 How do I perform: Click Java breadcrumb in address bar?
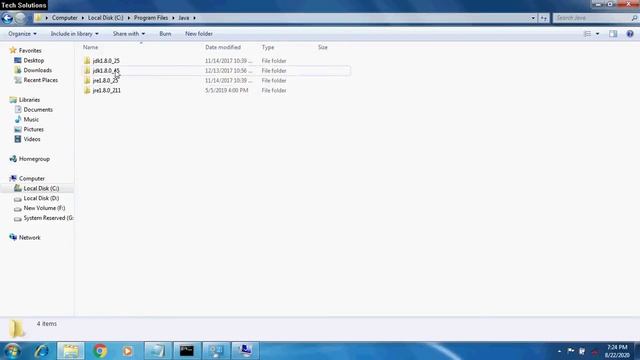pos(184,18)
